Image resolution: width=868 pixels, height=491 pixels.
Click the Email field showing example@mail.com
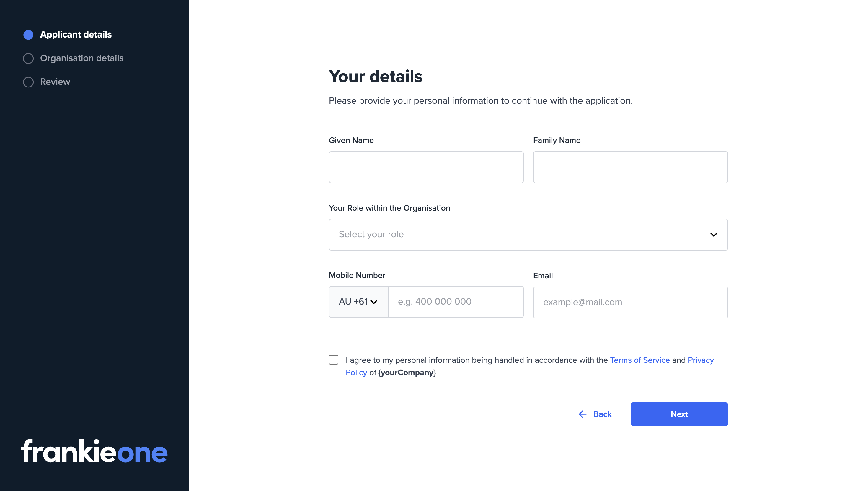630,302
